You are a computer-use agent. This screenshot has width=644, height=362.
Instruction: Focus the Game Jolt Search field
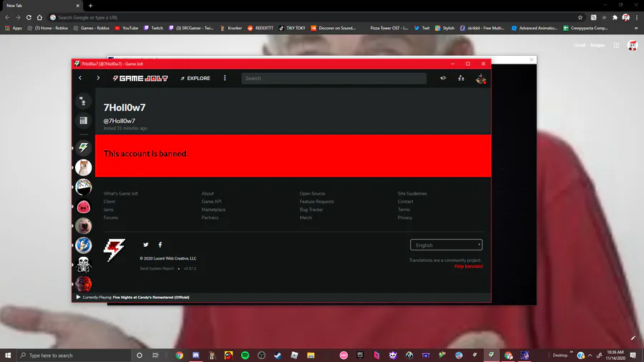[x=333, y=79]
